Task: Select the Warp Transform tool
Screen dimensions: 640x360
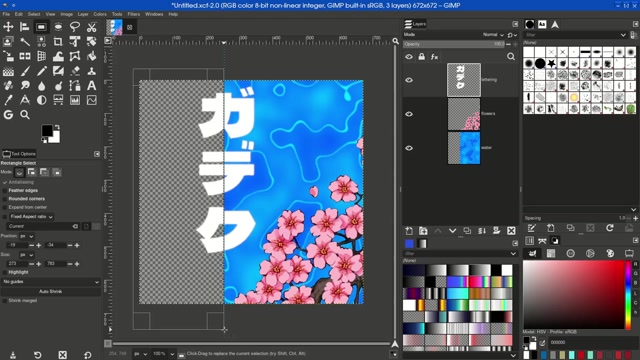Action: (x=58, y=56)
